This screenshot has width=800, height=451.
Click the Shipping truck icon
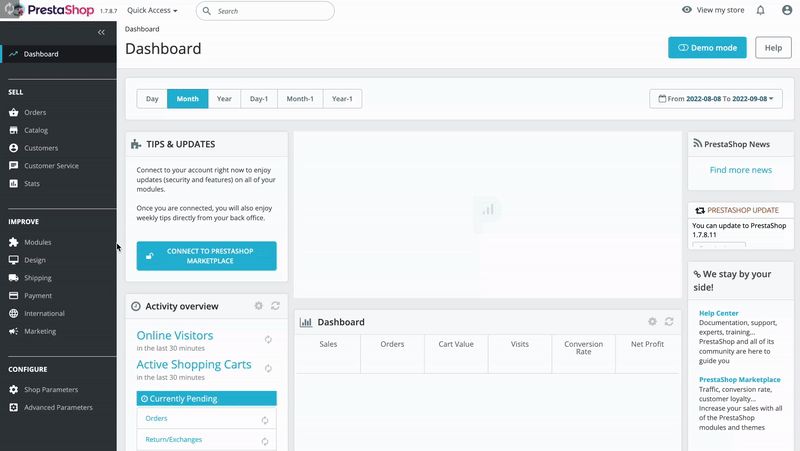pos(14,278)
